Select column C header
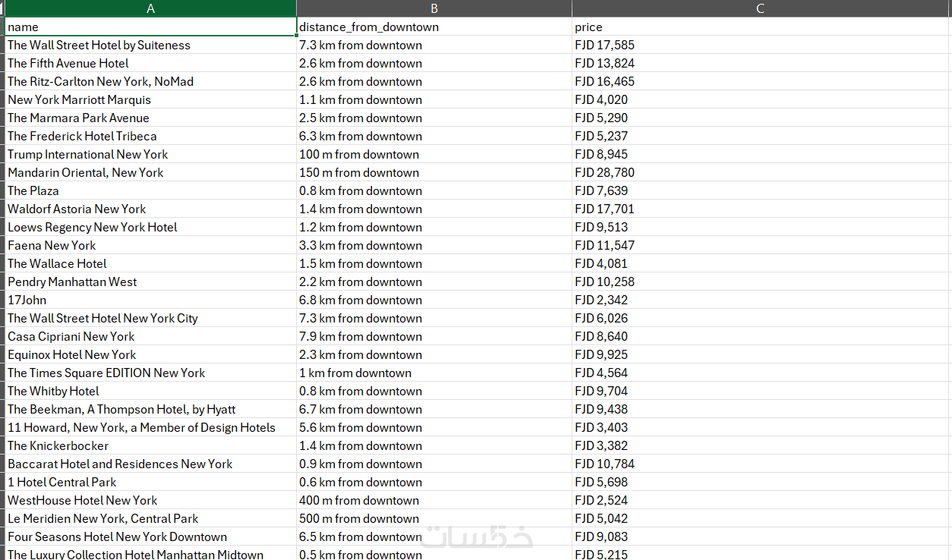This screenshot has width=952, height=560. coord(761,8)
